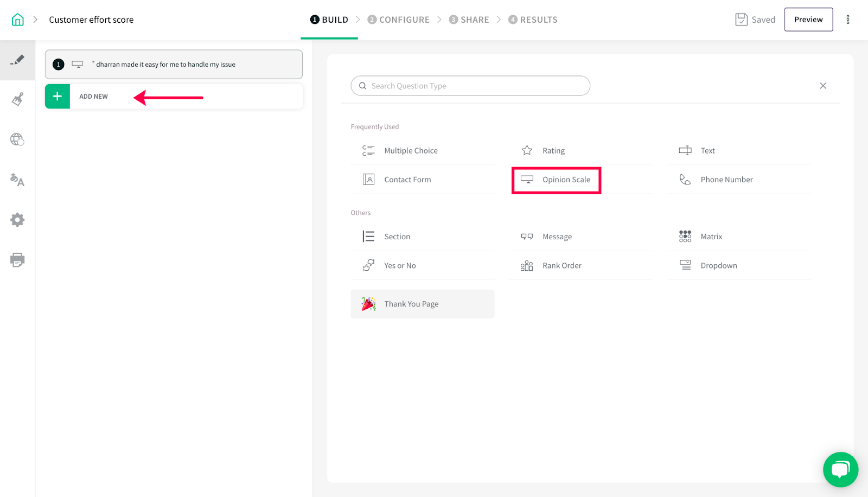Viewport: 868px width, 497px height.
Task: Click the Phone Number handset icon
Action: 685,180
